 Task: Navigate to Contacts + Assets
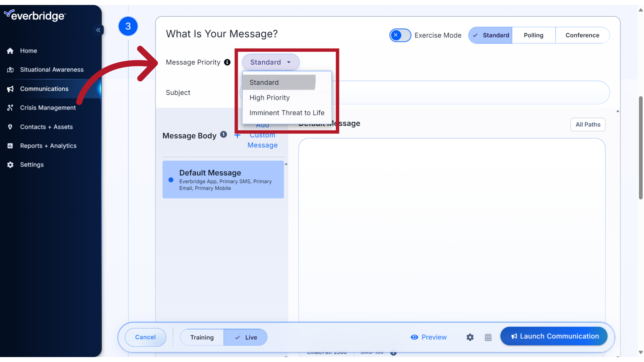click(x=46, y=127)
